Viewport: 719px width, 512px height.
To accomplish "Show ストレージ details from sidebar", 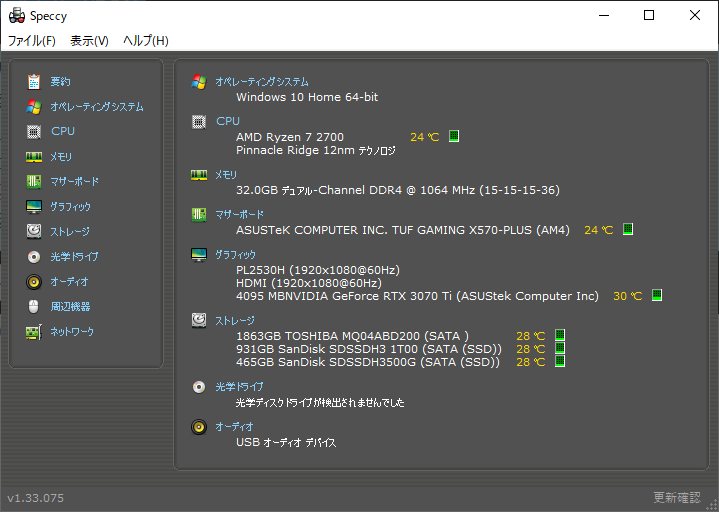I will tap(70, 231).
